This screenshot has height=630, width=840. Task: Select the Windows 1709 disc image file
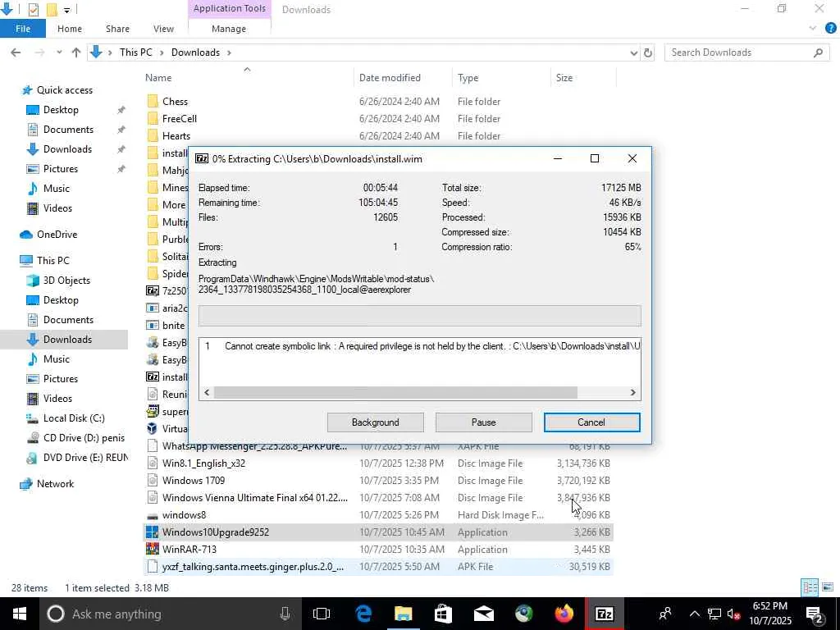[194, 481]
